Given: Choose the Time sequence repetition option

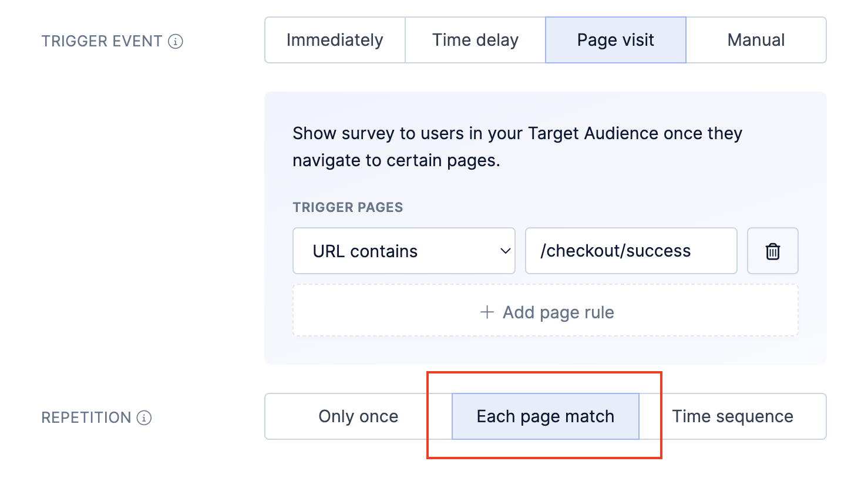Looking at the screenshot, I should 732,416.
